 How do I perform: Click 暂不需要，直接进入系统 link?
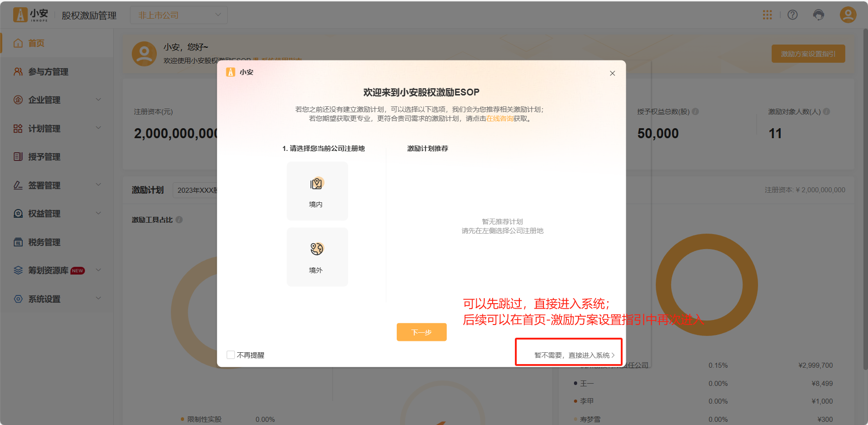(574, 355)
